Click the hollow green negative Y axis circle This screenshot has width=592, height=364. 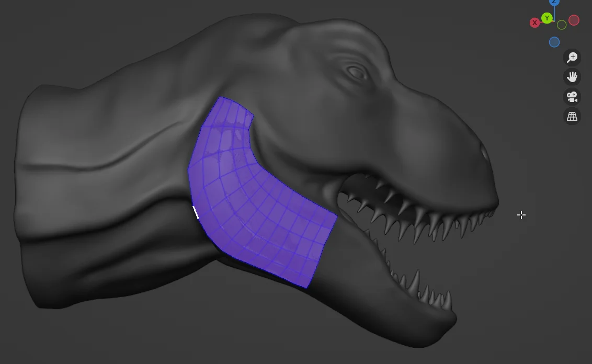[562, 25]
